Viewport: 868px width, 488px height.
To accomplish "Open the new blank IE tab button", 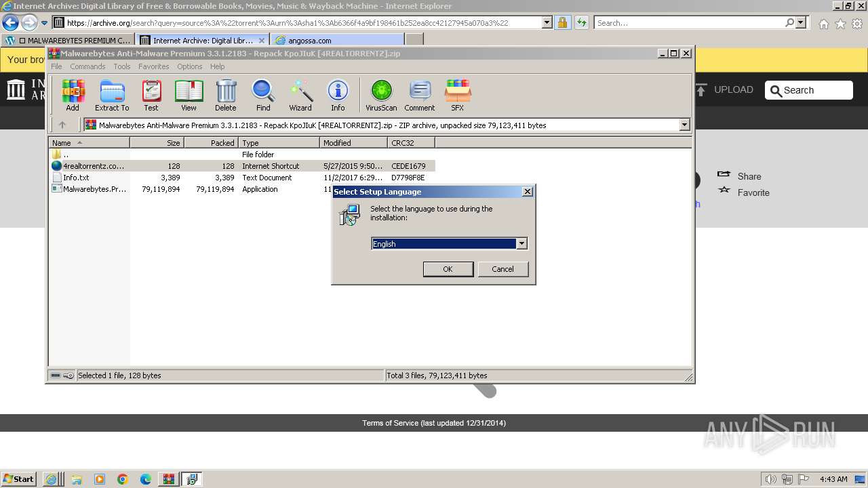I will coord(414,40).
